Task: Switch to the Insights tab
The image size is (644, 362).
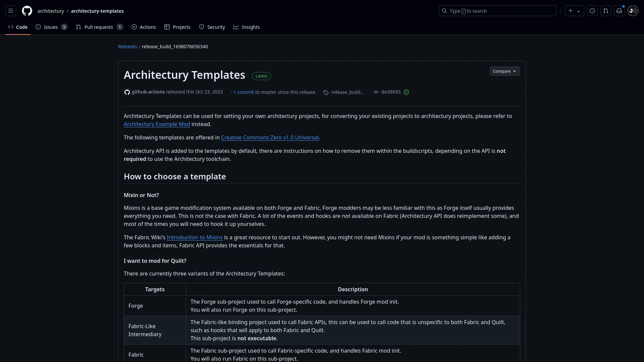Action: [x=247, y=27]
